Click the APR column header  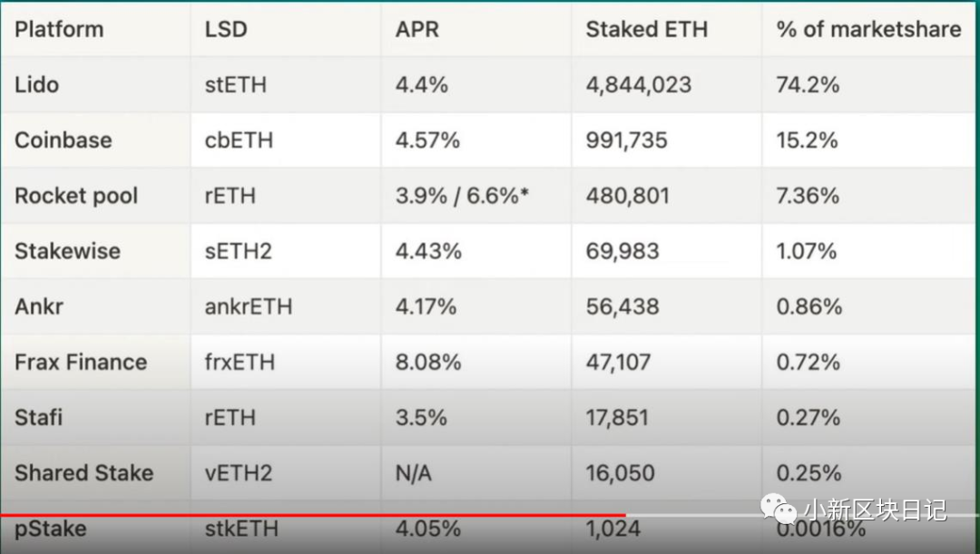click(x=416, y=29)
